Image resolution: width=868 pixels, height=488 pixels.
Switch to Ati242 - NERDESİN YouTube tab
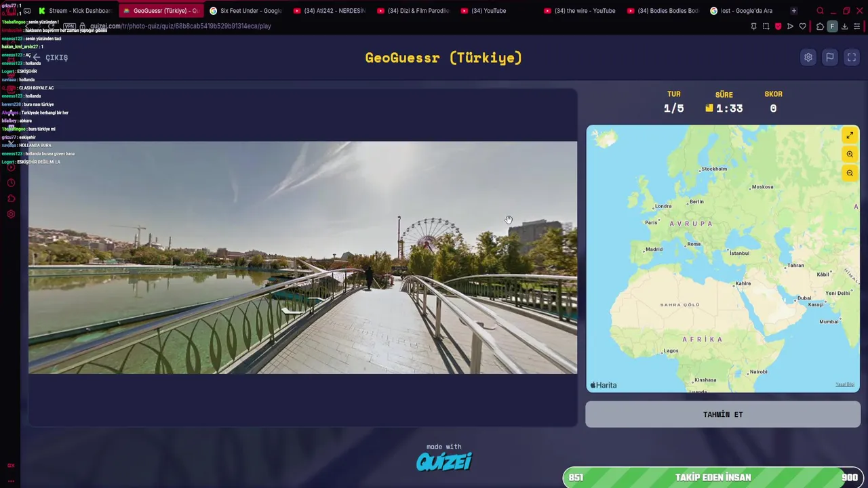[330, 11]
